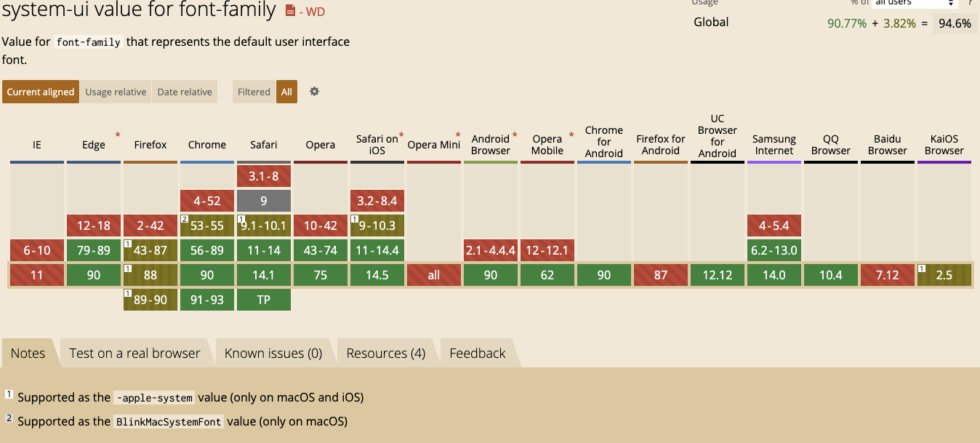Click the WD spec document icon

pos(290,11)
